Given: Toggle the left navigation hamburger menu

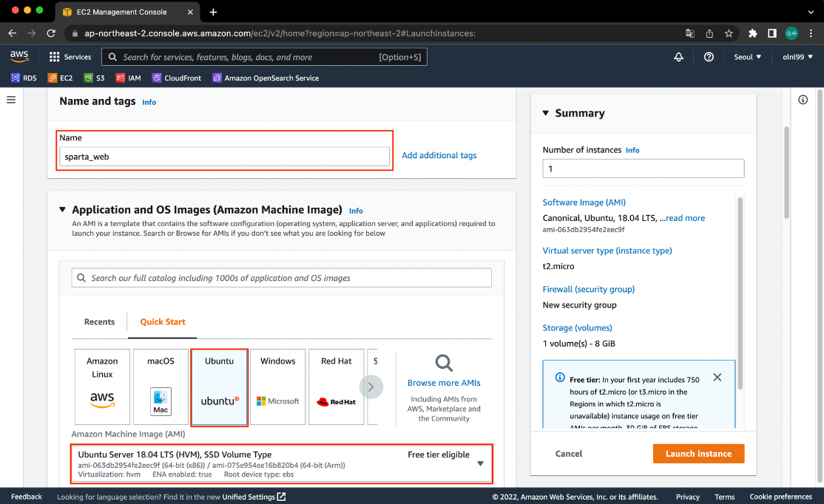Looking at the screenshot, I should 11,100.
